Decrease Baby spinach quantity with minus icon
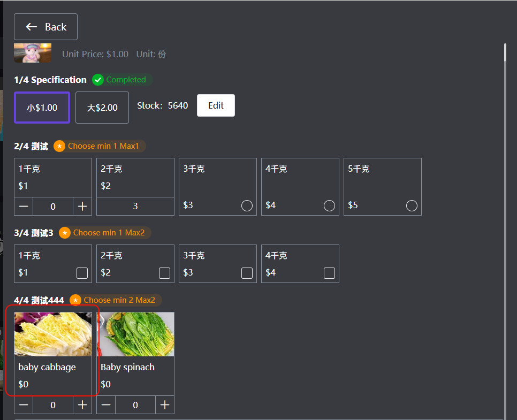The image size is (517, 420). coord(106,405)
